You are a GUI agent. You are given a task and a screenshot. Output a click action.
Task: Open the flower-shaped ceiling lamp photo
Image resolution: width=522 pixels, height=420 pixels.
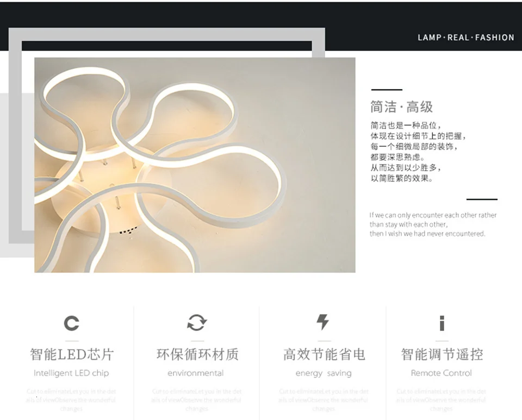195,165
